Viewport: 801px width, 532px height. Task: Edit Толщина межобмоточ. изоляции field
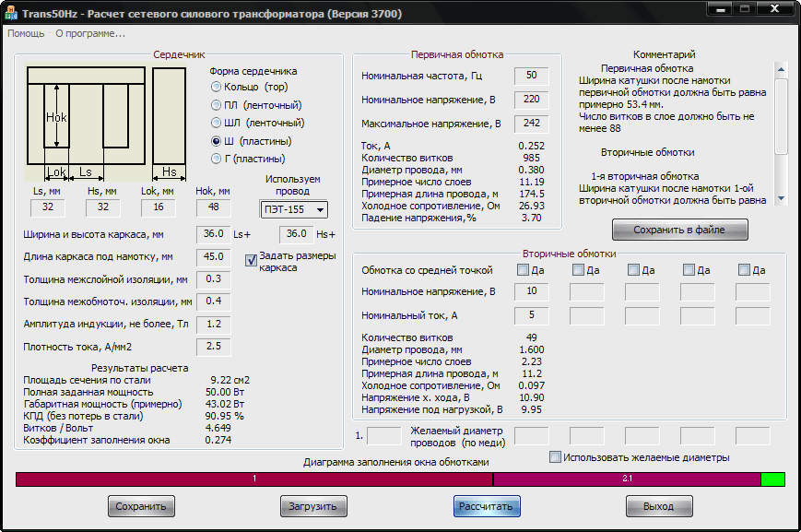214,301
